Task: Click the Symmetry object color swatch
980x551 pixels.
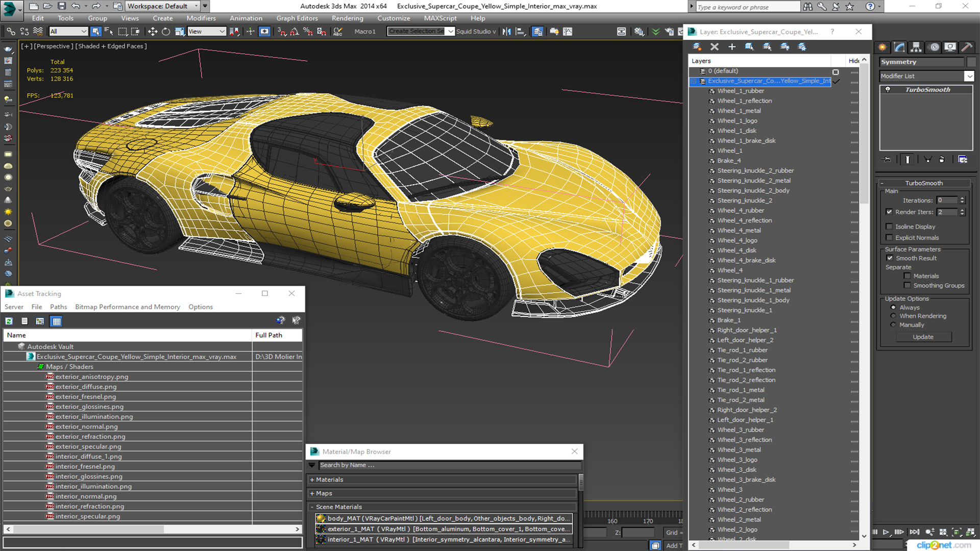Action: tap(971, 62)
